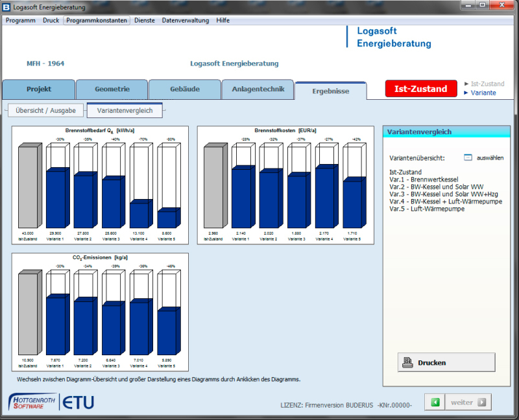The width and height of the screenshot is (519, 420).
Task: Open the Programm menu
Action: pyautogui.click(x=21, y=20)
